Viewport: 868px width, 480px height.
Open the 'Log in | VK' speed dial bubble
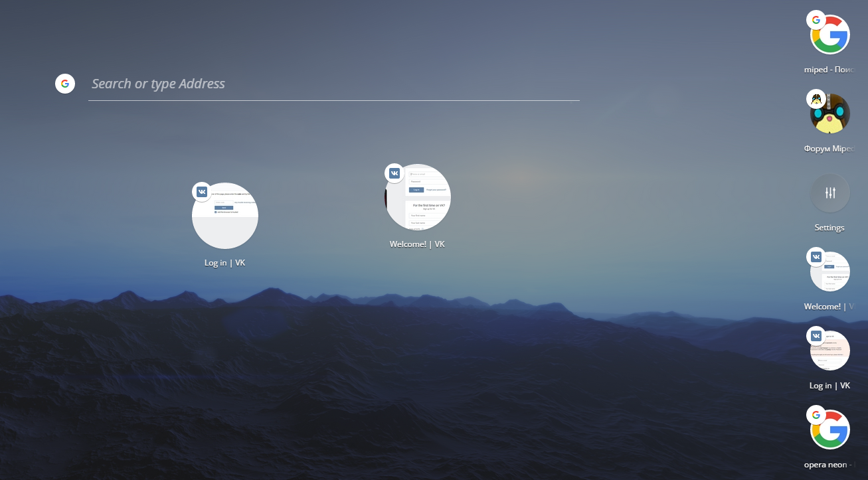click(225, 216)
